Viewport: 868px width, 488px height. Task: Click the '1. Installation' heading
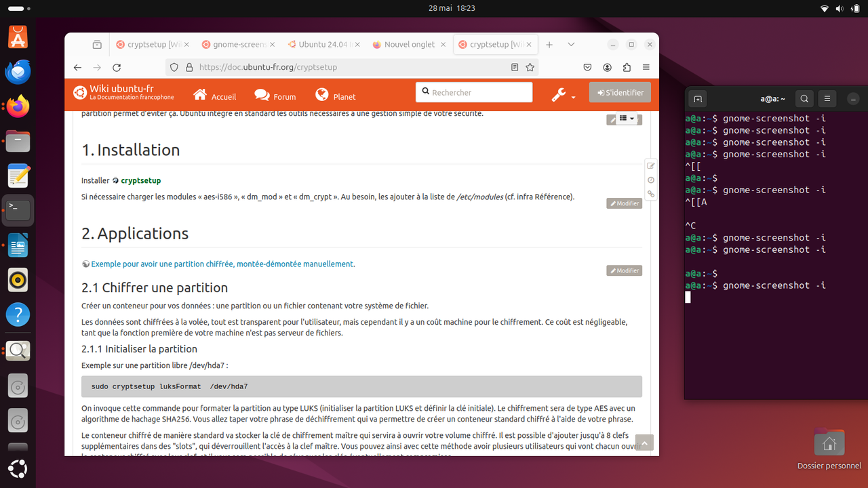(x=131, y=150)
